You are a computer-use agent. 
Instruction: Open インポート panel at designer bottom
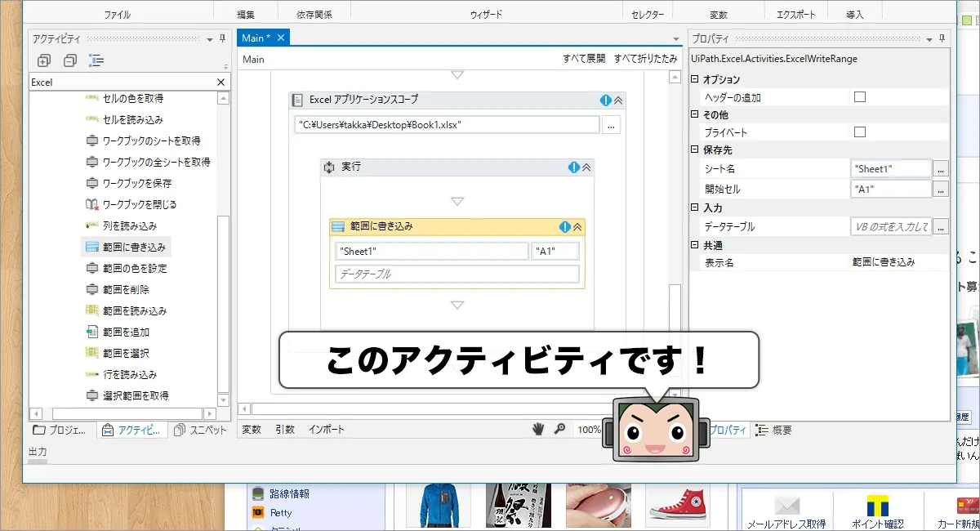tap(326, 430)
